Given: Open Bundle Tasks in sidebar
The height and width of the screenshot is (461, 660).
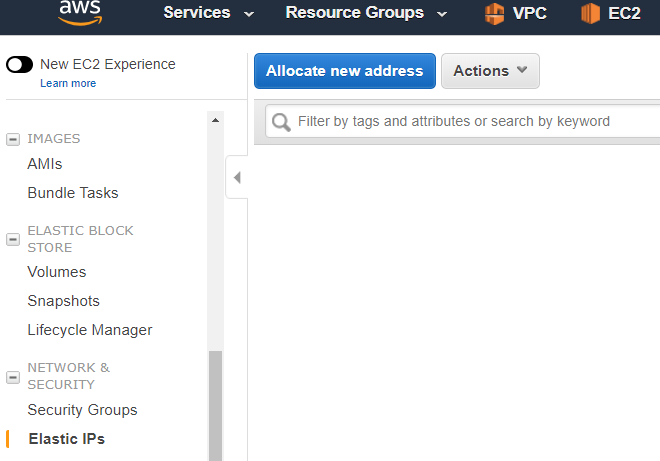Looking at the screenshot, I should tap(73, 193).
